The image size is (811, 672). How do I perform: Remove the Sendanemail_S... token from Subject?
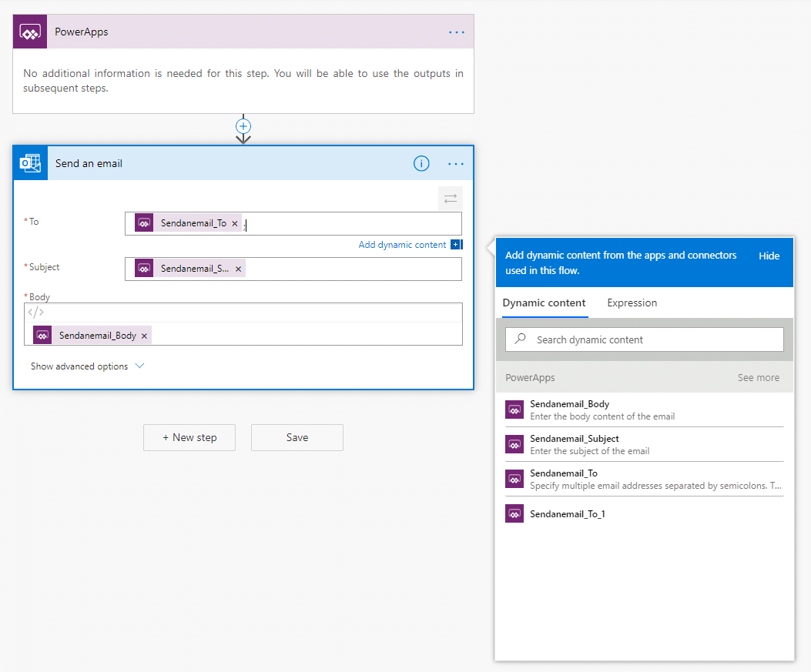click(x=239, y=269)
